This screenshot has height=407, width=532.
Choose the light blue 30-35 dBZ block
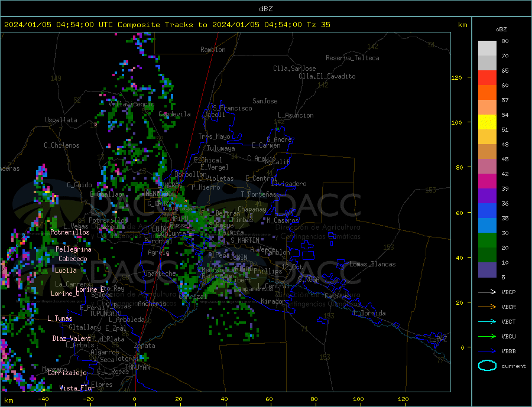click(487, 226)
